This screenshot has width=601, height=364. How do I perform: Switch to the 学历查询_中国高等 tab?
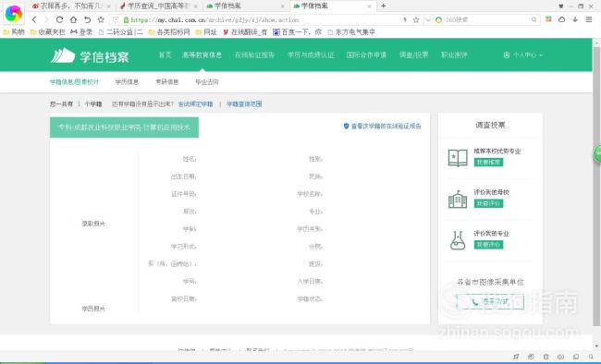pyautogui.click(x=158, y=6)
